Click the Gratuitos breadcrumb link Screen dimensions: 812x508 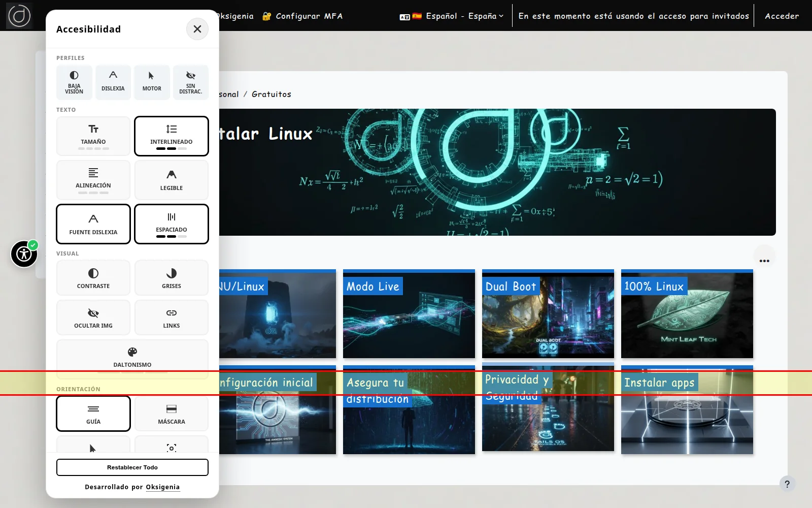pos(272,94)
